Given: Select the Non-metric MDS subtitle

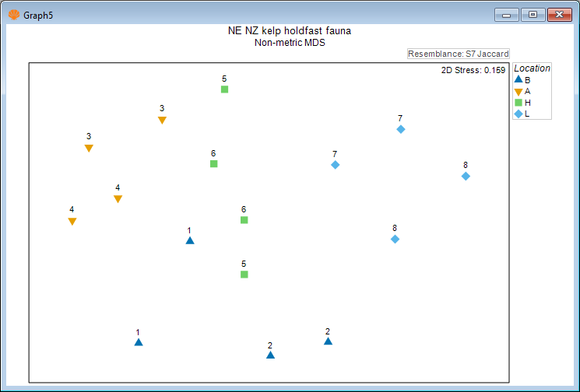Looking at the screenshot, I should click(x=290, y=43).
